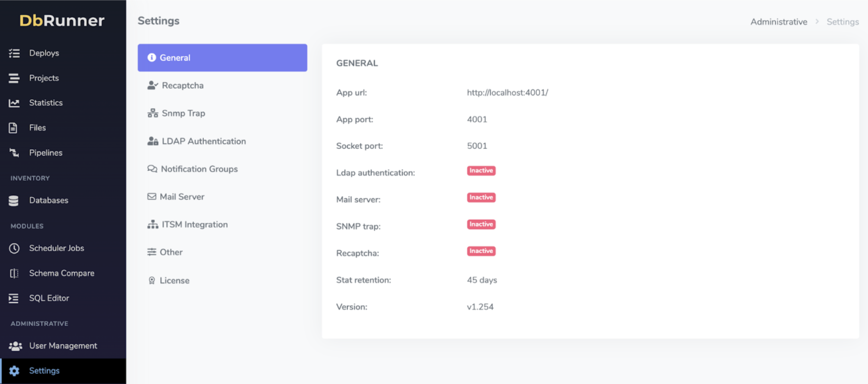Click the Administrative breadcrumb link

point(779,22)
